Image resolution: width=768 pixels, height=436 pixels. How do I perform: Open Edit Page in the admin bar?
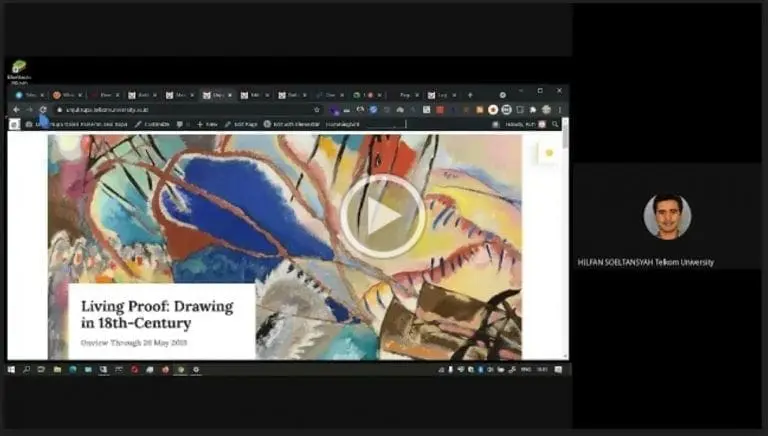coord(241,124)
